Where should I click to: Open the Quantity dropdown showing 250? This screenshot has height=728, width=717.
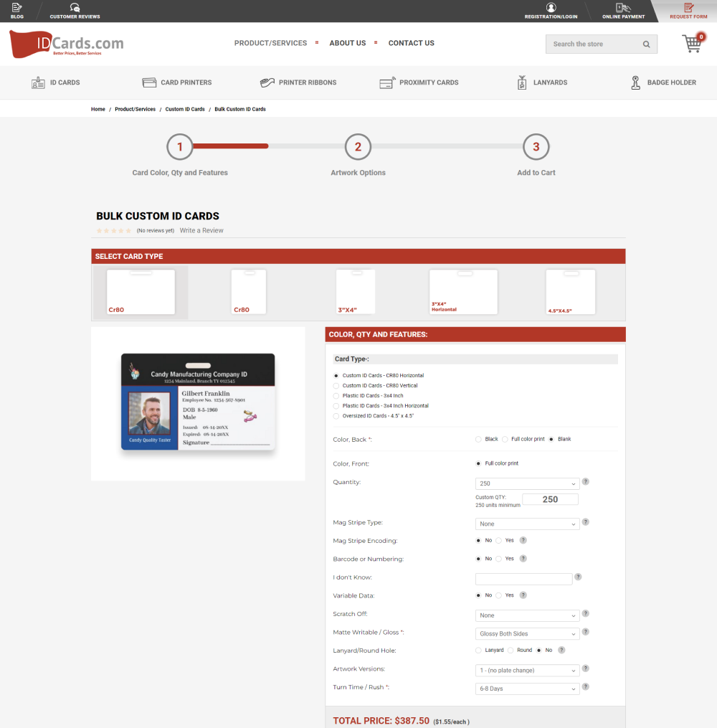click(527, 484)
